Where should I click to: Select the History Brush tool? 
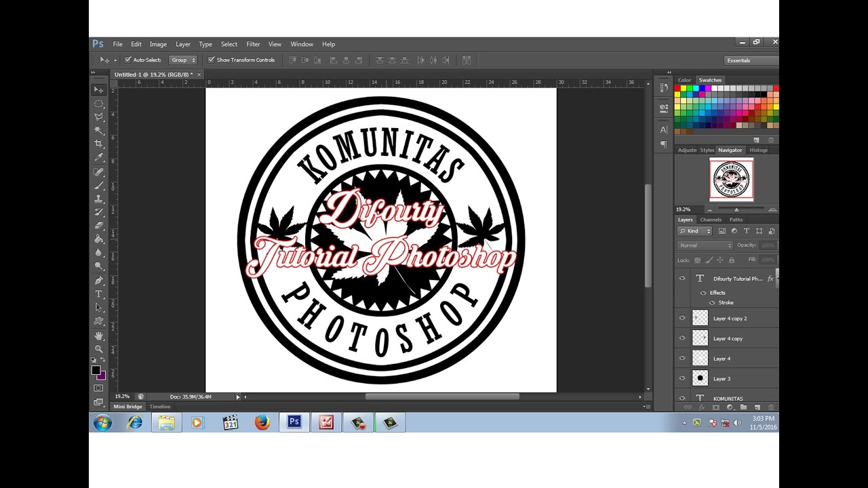(x=99, y=212)
